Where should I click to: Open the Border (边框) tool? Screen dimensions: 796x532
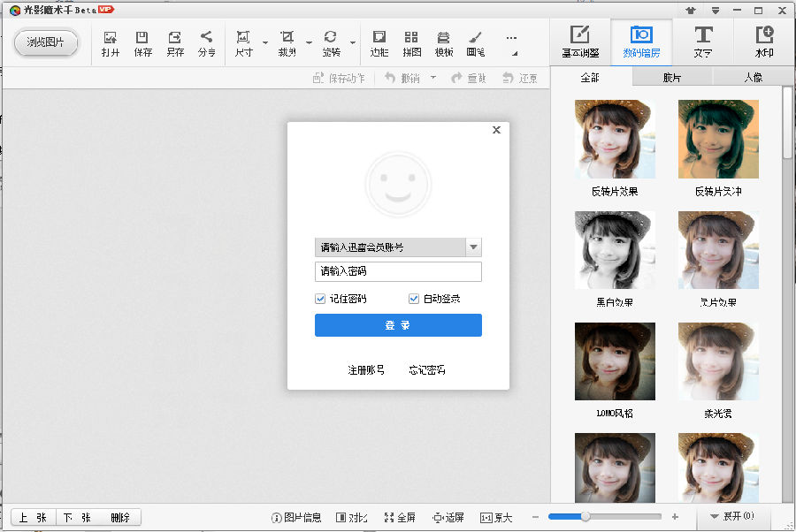pos(379,42)
